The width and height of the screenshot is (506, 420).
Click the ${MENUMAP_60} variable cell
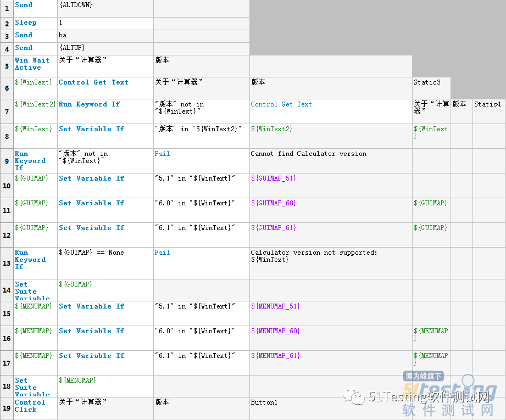tap(330, 332)
